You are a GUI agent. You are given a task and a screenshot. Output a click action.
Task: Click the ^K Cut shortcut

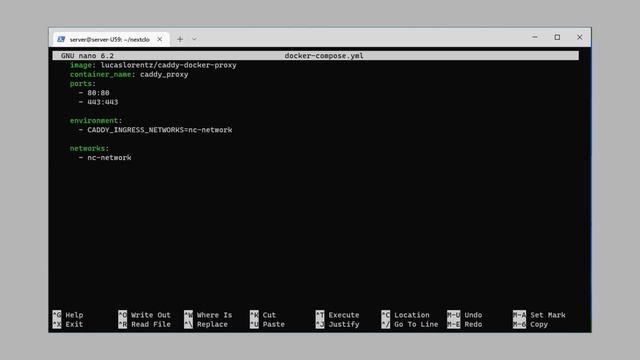click(x=263, y=315)
